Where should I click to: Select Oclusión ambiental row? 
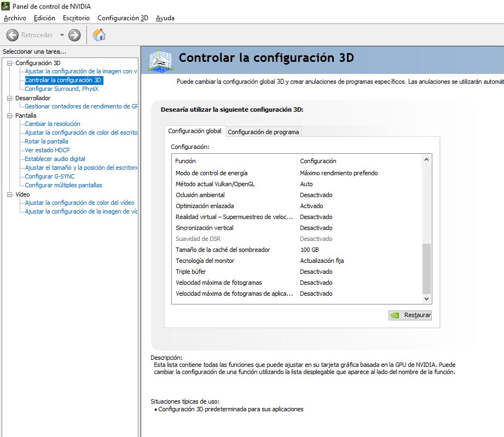coord(298,195)
